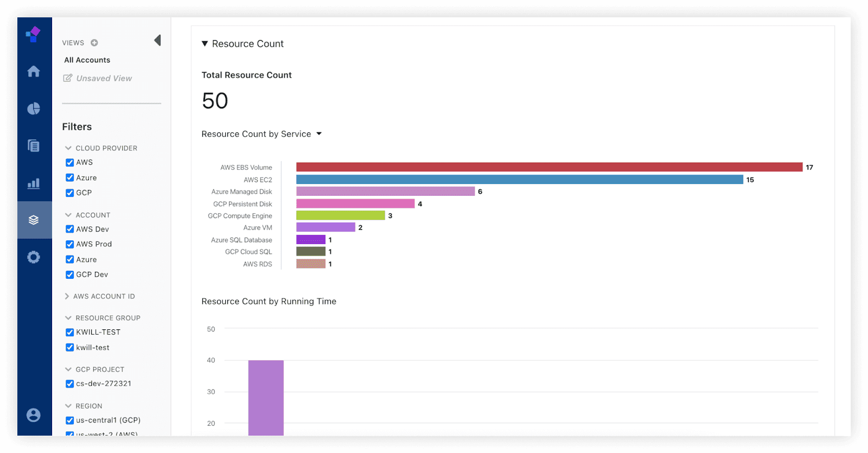Open the reports documents icon

[34, 145]
